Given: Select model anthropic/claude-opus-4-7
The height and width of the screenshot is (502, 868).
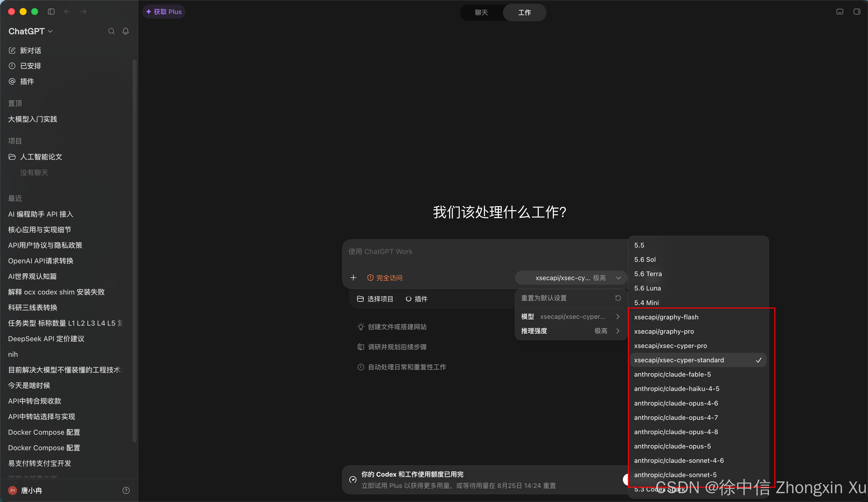Looking at the screenshot, I should [x=698, y=418].
